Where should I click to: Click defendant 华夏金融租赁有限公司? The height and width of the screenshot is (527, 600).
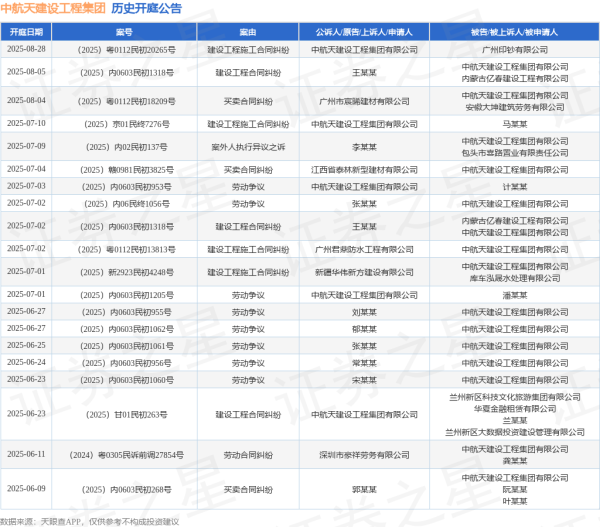click(x=515, y=409)
